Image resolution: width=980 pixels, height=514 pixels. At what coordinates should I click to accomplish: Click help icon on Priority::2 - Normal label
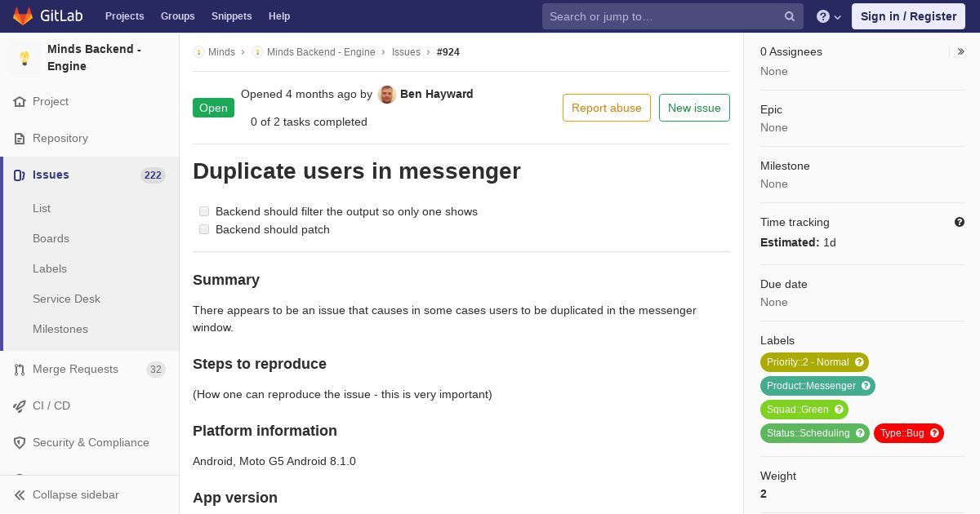[x=859, y=362]
